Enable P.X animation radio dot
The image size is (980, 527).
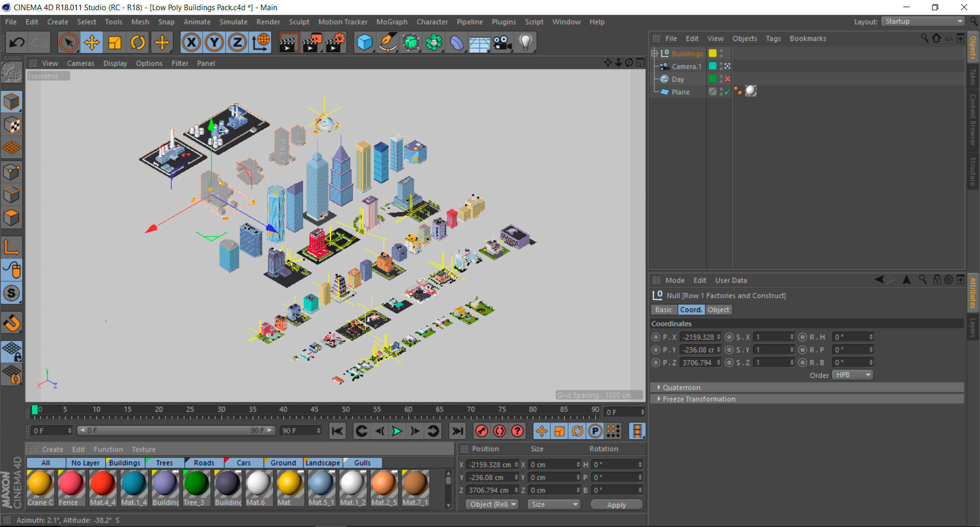pos(656,337)
